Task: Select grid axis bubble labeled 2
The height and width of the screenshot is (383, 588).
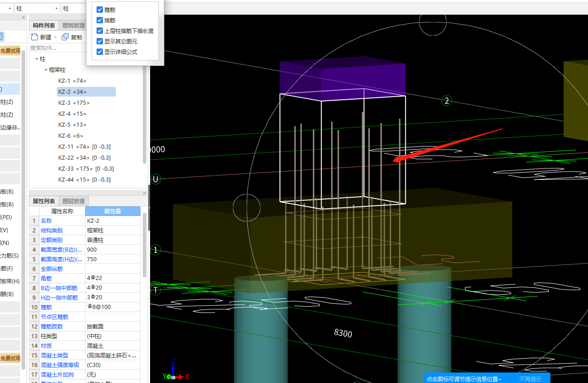Action: coord(447,101)
